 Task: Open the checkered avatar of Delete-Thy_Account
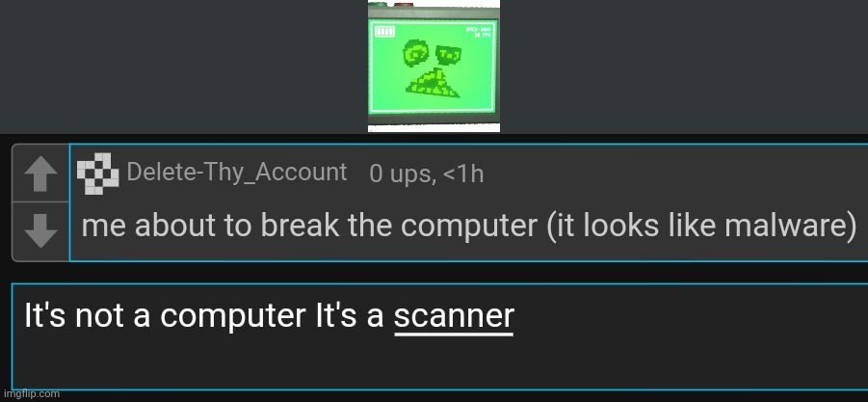pyautogui.click(x=98, y=174)
